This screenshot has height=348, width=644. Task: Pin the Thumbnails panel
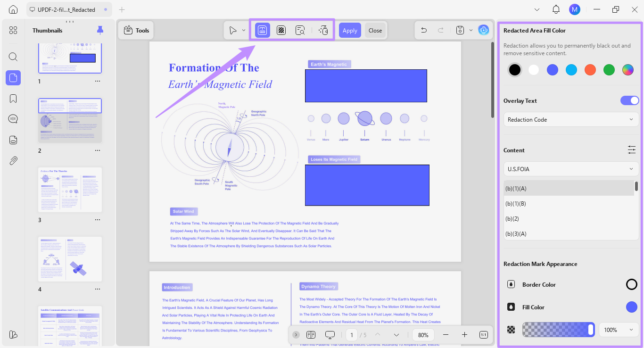click(x=99, y=30)
